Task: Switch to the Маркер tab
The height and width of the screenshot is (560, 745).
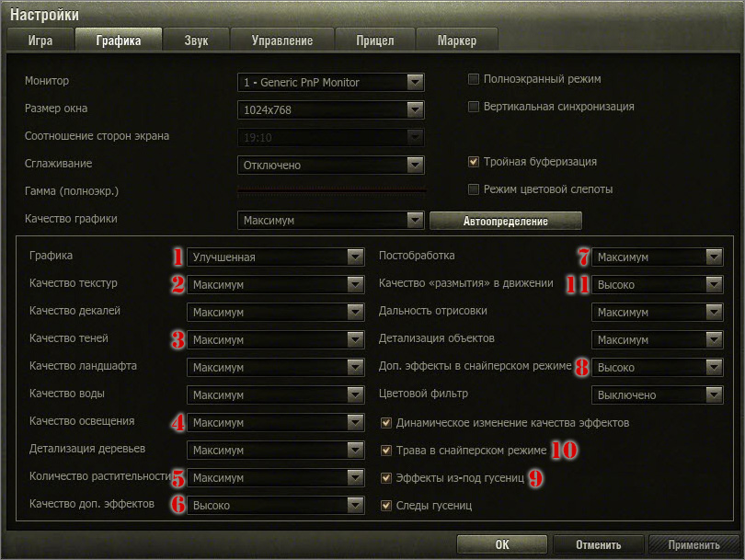Action: (456, 40)
